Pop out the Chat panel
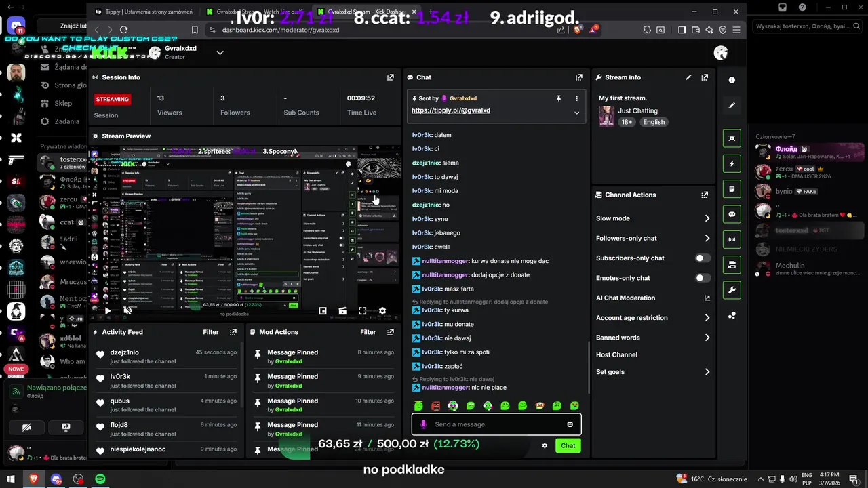 (x=578, y=77)
